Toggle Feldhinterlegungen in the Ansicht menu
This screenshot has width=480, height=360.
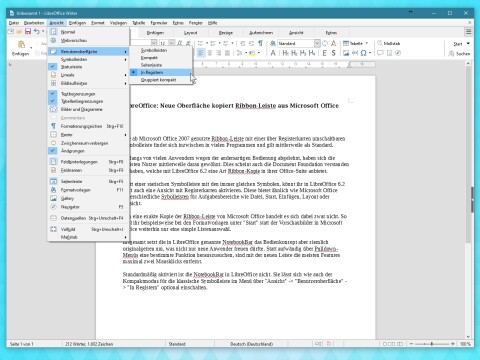88,162
